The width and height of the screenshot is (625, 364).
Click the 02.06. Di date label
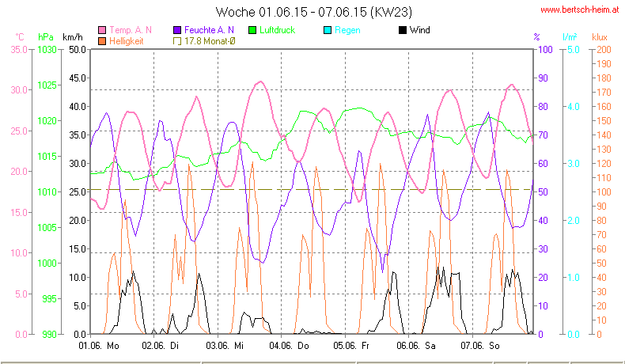pos(161,346)
